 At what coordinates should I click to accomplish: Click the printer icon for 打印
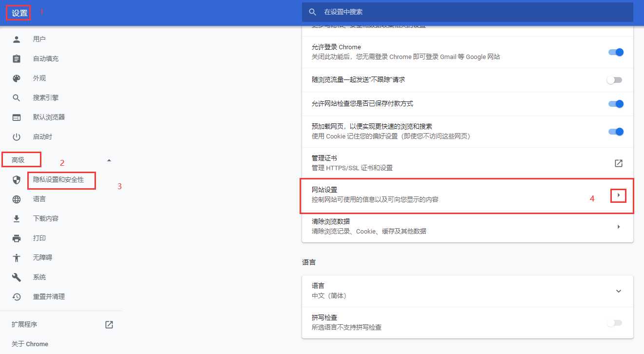(17, 238)
